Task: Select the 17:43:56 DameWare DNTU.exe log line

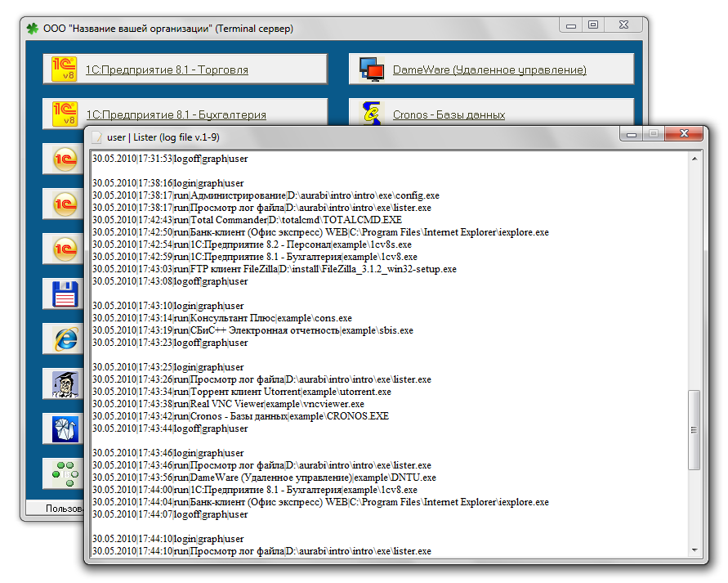Action: pyautogui.click(x=264, y=478)
